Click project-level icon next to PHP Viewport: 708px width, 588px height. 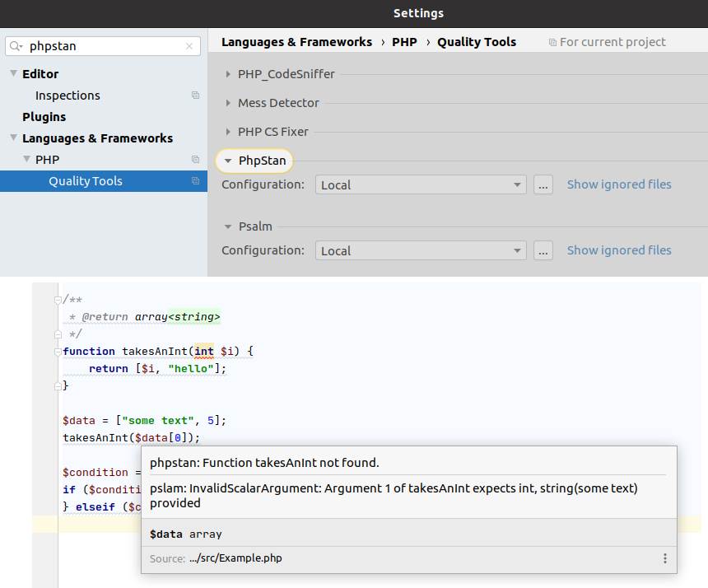[x=195, y=160]
